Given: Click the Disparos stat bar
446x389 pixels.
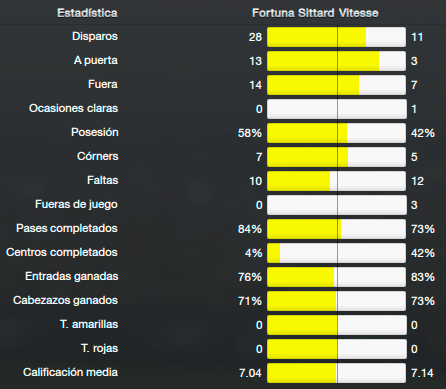Looking at the screenshot, I should coord(336,37).
